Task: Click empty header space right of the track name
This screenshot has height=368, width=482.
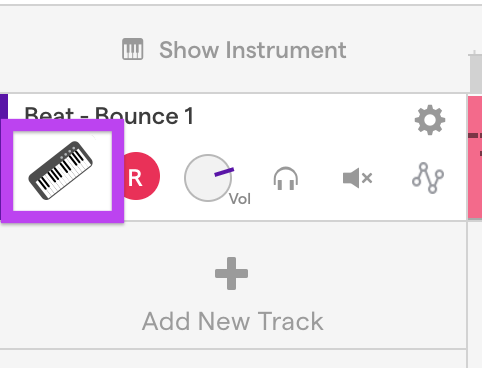Action: click(303, 116)
